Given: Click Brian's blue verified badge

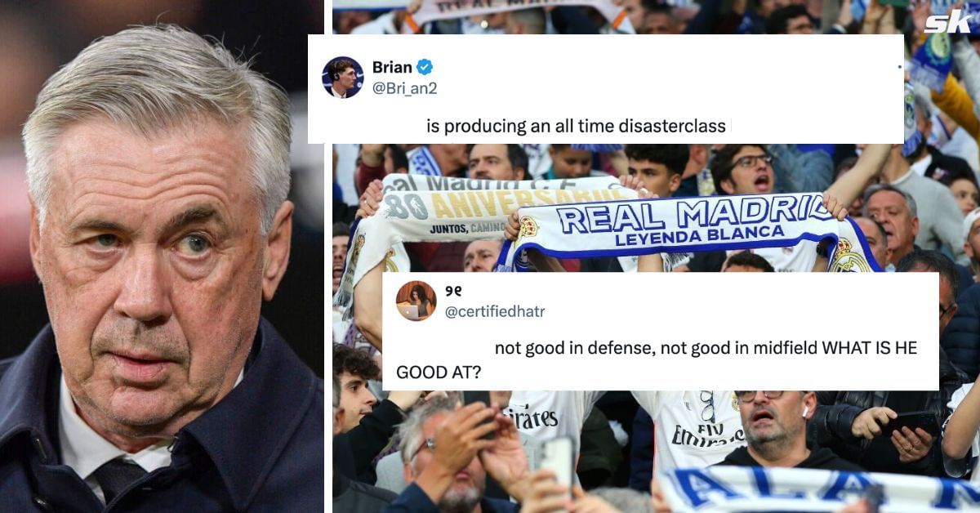Looking at the screenshot, I should tap(425, 67).
